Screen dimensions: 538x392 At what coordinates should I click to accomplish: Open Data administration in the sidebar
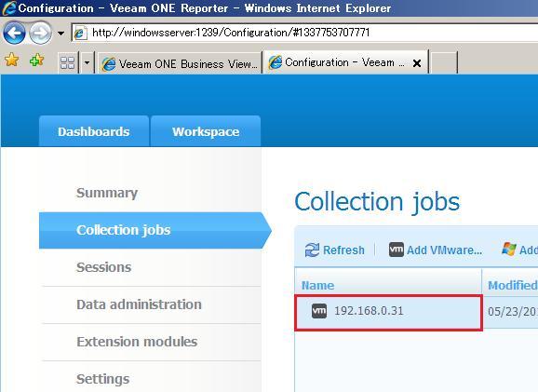tap(139, 304)
